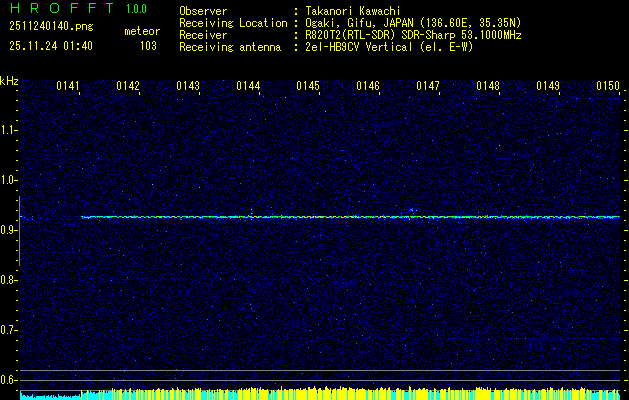The height and width of the screenshot is (400, 629).
Task: Click the receiver value R820T2(RTL-SDR) SDR-Sharp
Action: click(382, 35)
